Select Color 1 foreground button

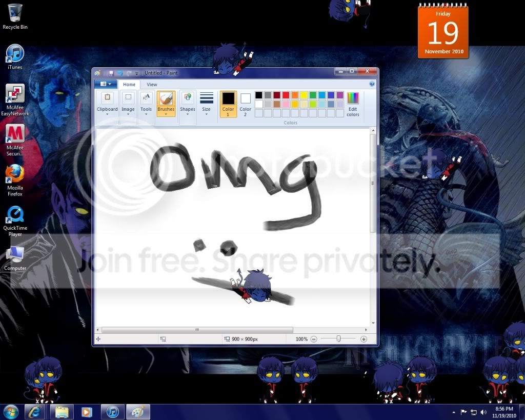coord(228,104)
